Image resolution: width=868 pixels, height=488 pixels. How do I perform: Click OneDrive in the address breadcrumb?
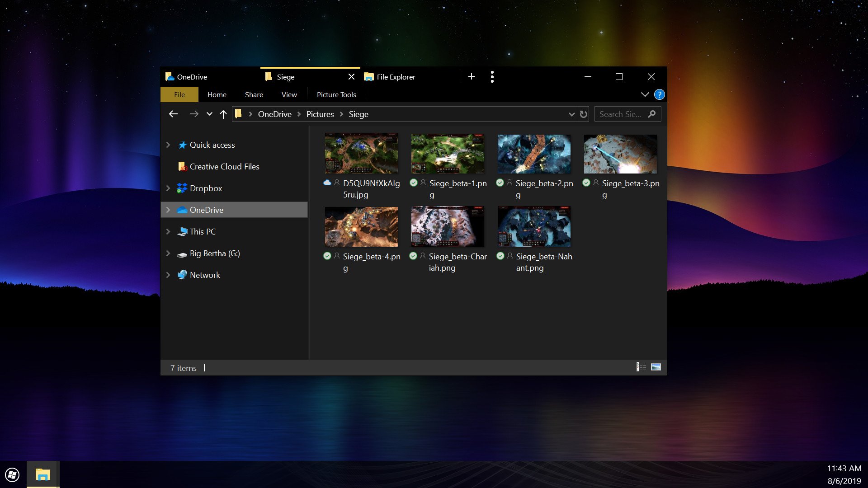tap(275, 114)
